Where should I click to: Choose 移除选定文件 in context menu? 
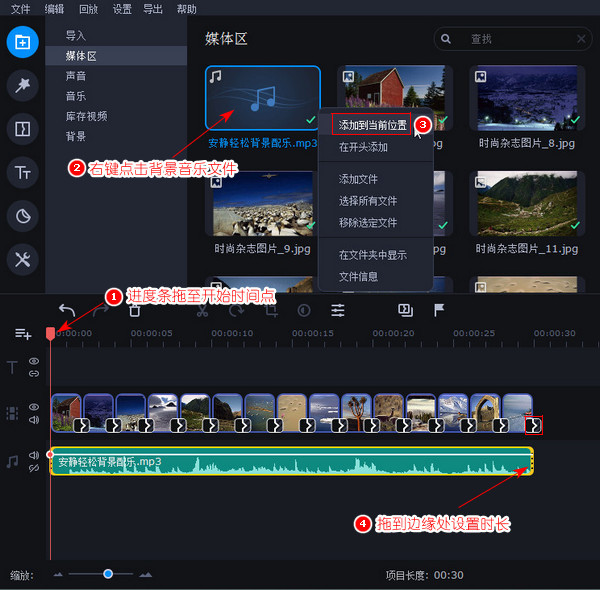click(376, 222)
